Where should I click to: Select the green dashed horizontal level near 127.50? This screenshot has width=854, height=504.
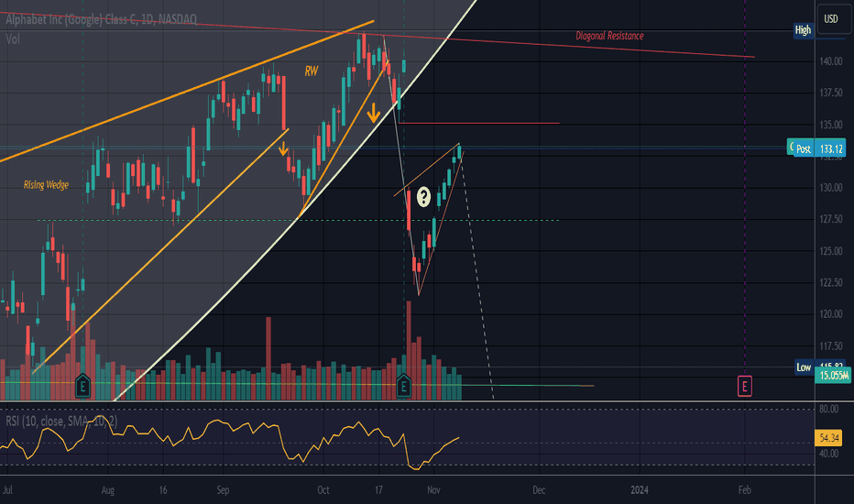click(298, 220)
